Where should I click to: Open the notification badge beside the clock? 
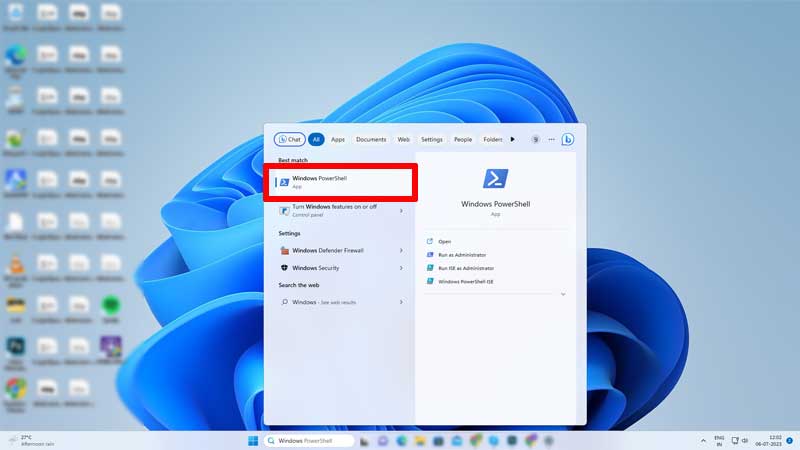coord(789,441)
